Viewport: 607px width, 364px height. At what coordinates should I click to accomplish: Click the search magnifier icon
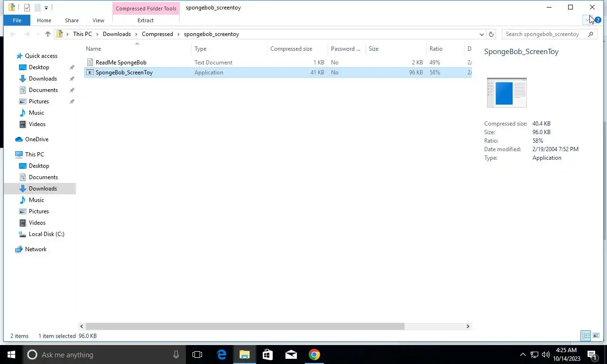coord(590,34)
